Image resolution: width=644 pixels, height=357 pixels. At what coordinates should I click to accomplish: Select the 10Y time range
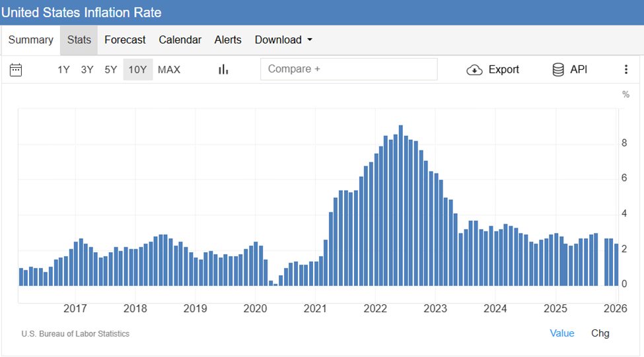click(x=137, y=69)
